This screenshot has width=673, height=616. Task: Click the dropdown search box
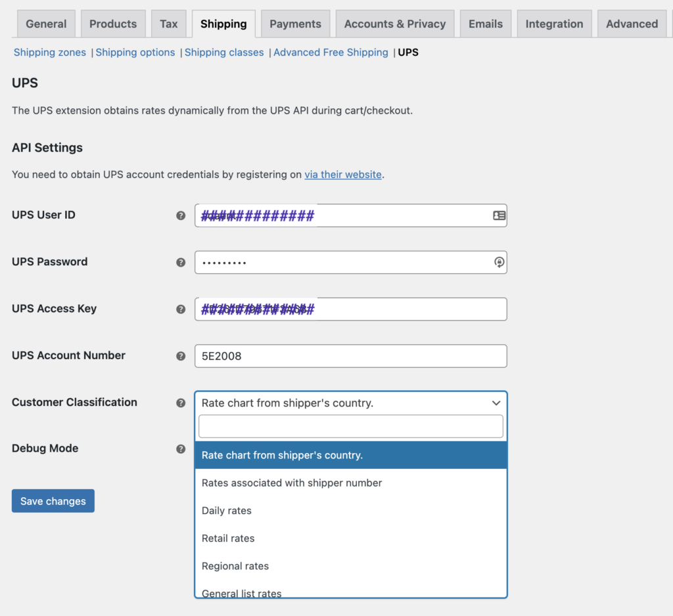351,426
